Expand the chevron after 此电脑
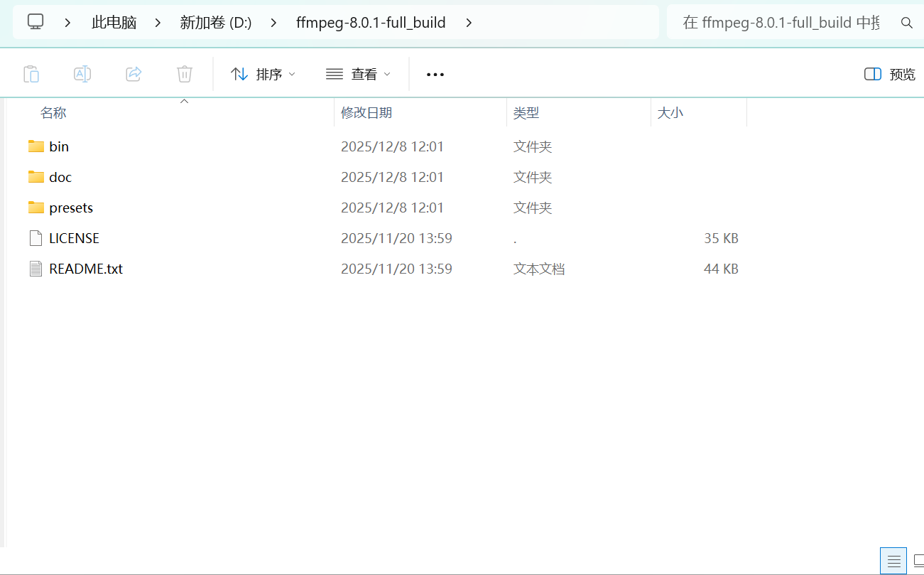924x575 pixels. (158, 23)
